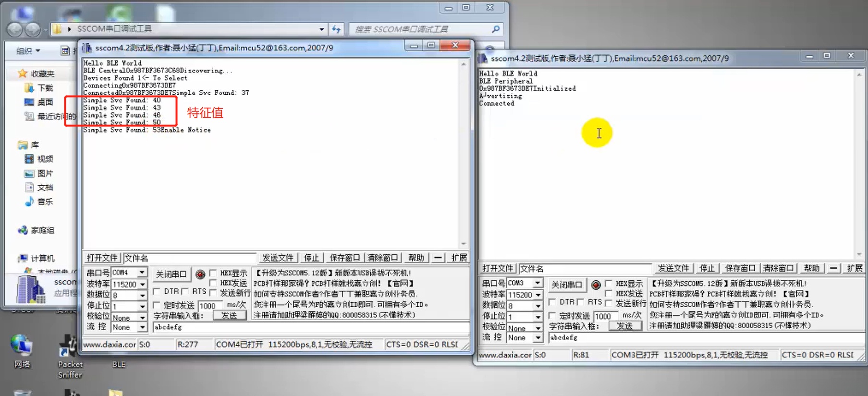Click the sscom app icon in COM3 title bar
Image resolution: width=868 pixels, height=396 pixels.
(483, 58)
